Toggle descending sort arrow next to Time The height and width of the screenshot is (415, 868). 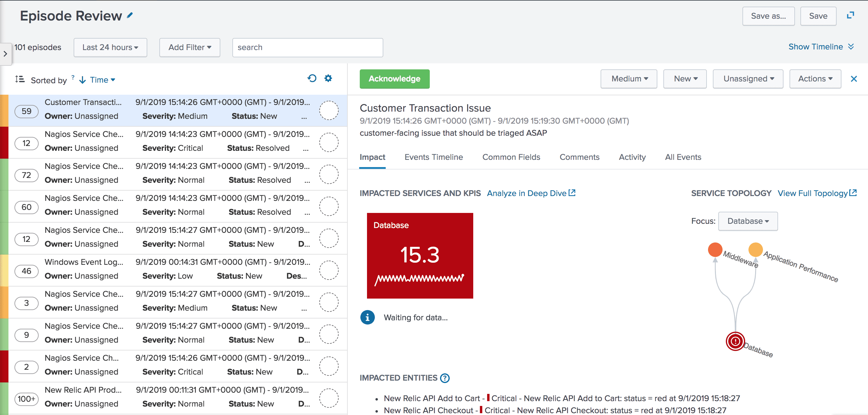pyautogui.click(x=82, y=80)
